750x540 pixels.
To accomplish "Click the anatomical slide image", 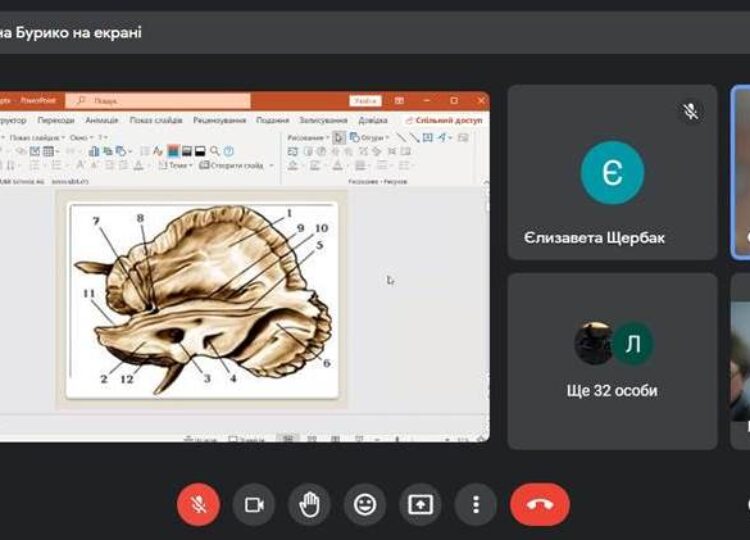I will tap(203, 300).
